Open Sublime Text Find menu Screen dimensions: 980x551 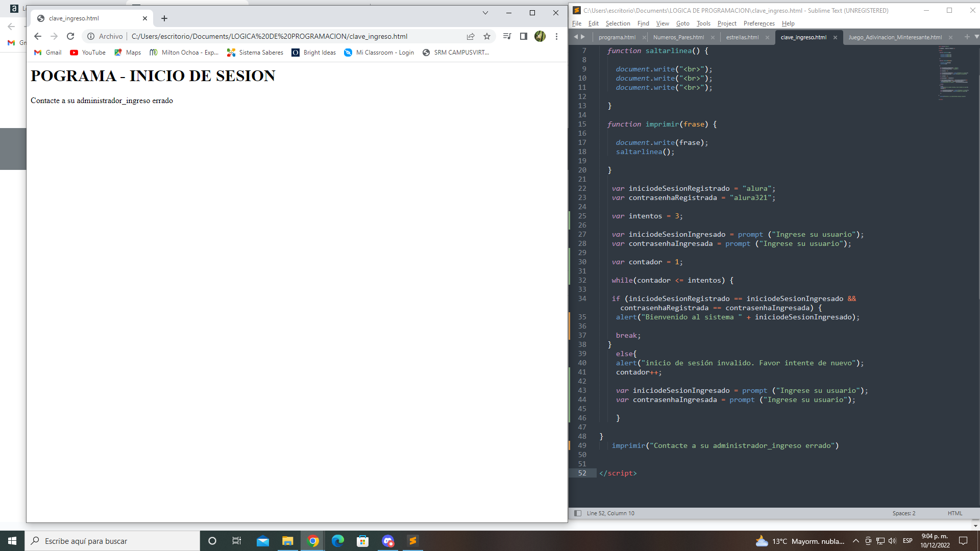click(x=643, y=23)
